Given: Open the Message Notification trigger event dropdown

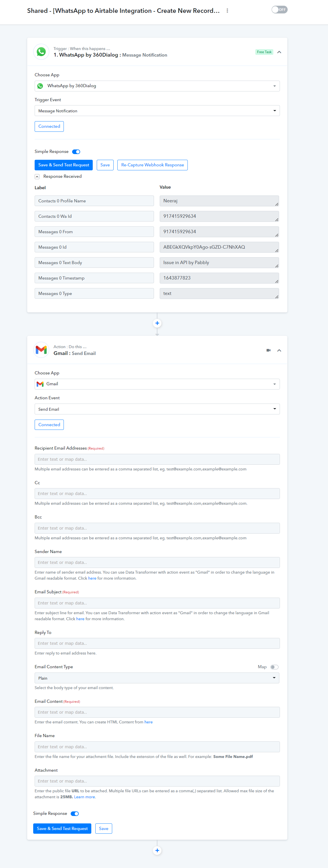Looking at the screenshot, I should point(157,111).
